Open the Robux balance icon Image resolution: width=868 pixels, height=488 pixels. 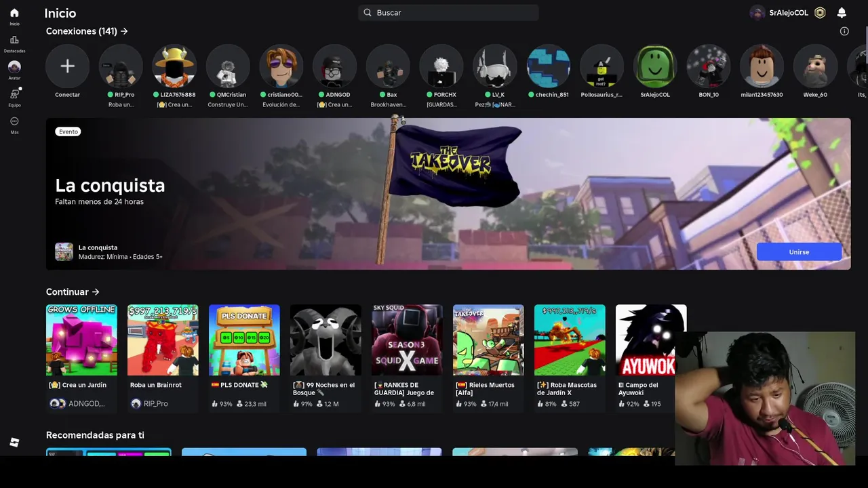coord(820,13)
